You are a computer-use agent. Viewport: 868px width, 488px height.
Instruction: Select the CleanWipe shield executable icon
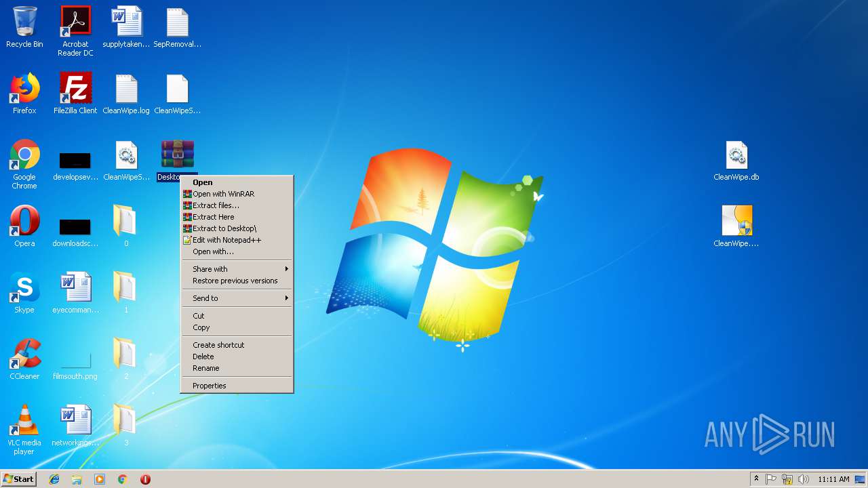pyautogui.click(x=736, y=226)
